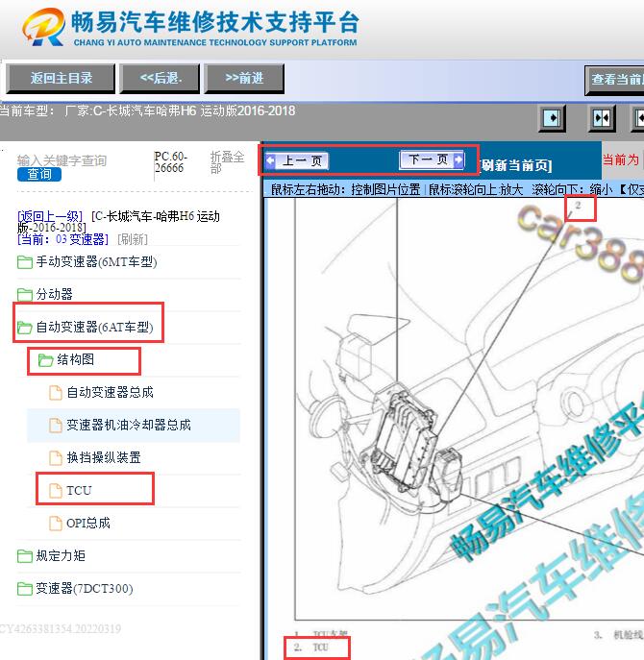644x660 pixels.
Task: Click PC.60-26666 text
Action: (x=170, y=162)
